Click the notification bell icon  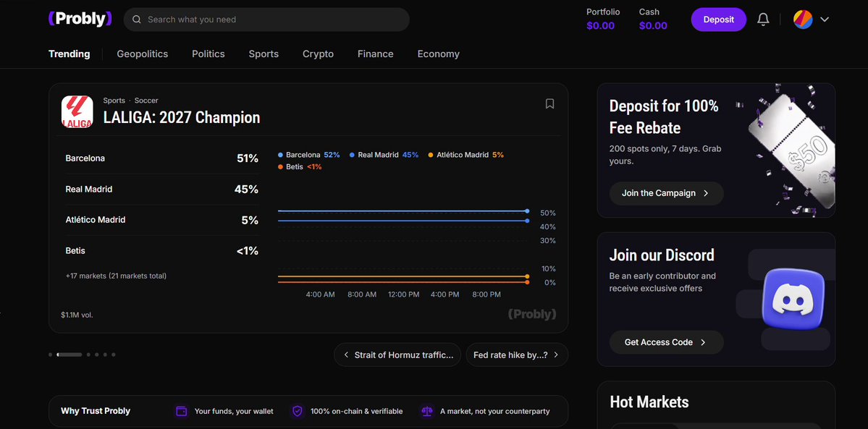(763, 20)
